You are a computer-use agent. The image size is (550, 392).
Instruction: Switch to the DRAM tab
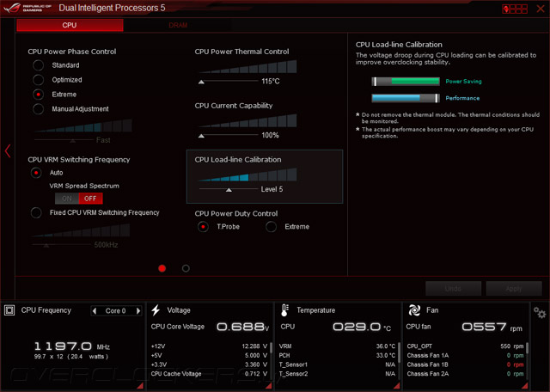pyautogui.click(x=178, y=25)
